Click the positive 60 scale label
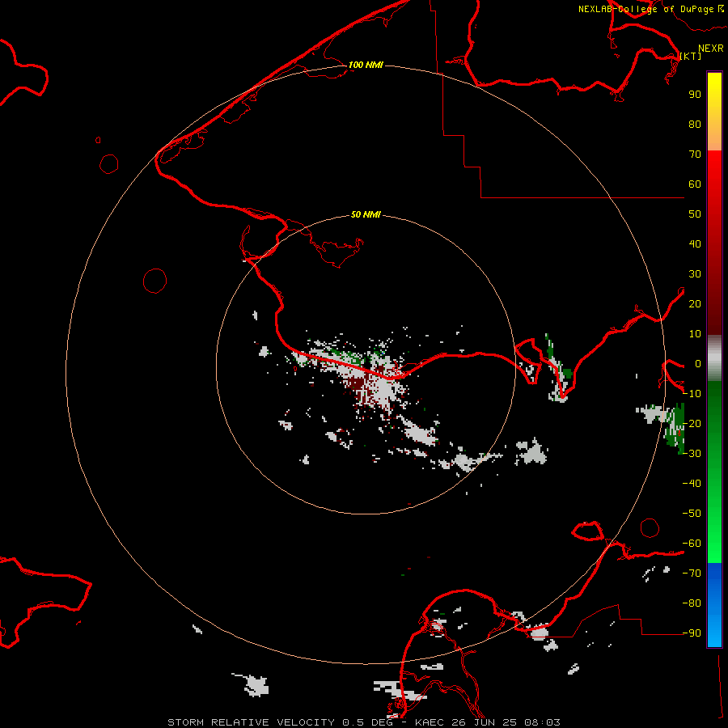 pos(695,184)
